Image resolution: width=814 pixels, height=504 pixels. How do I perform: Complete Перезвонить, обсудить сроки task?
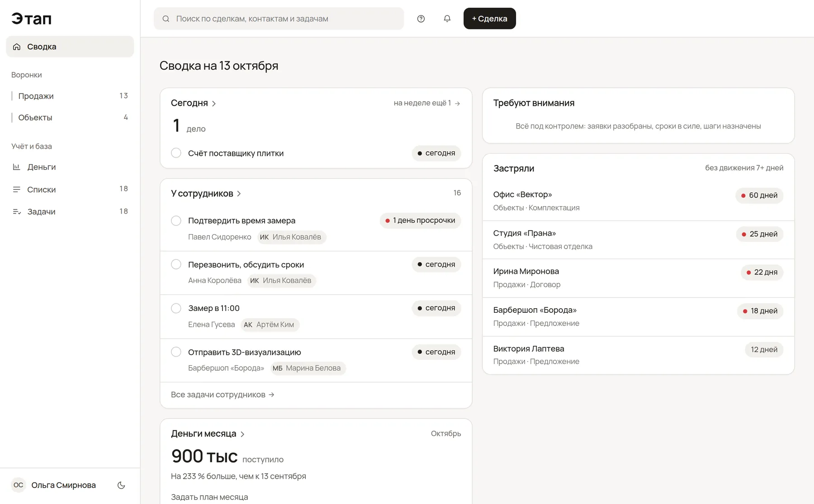click(x=176, y=264)
